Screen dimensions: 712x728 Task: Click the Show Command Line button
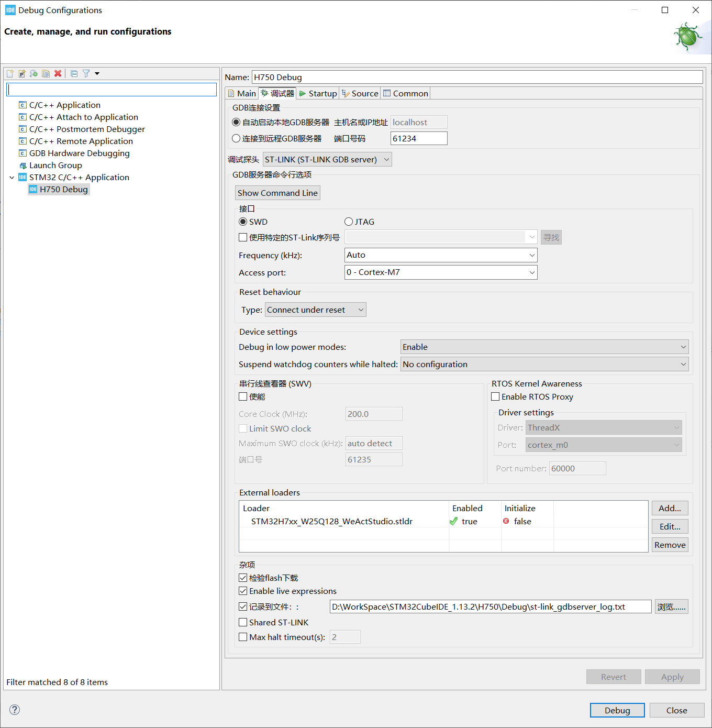tap(277, 193)
